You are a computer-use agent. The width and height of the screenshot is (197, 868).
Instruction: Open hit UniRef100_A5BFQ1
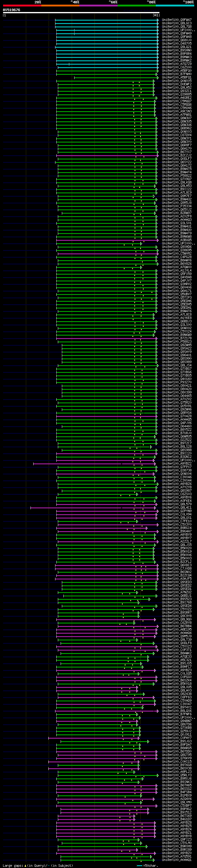177,78
